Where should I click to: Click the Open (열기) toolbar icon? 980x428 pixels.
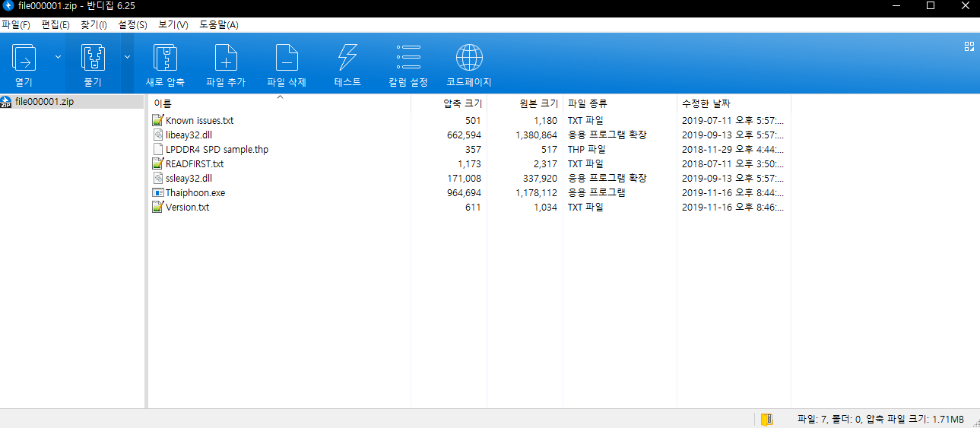[x=24, y=58]
